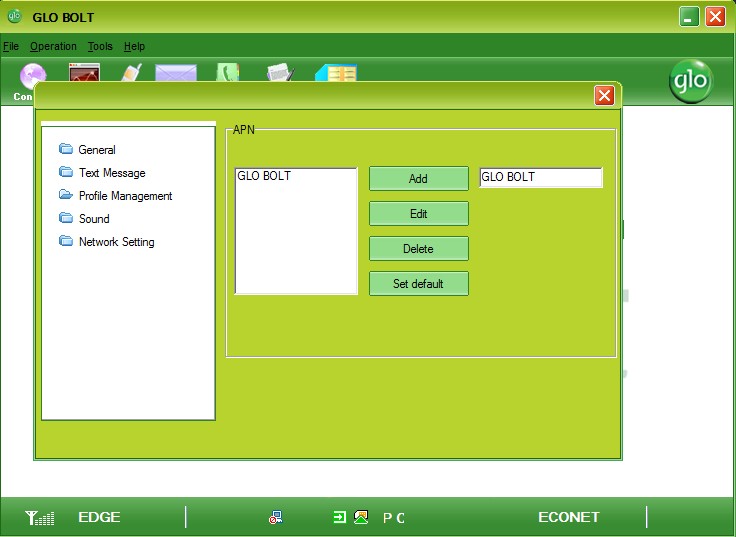Click the signal strength icon in status bar
The image size is (736, 537).
(x=40, y=517)
